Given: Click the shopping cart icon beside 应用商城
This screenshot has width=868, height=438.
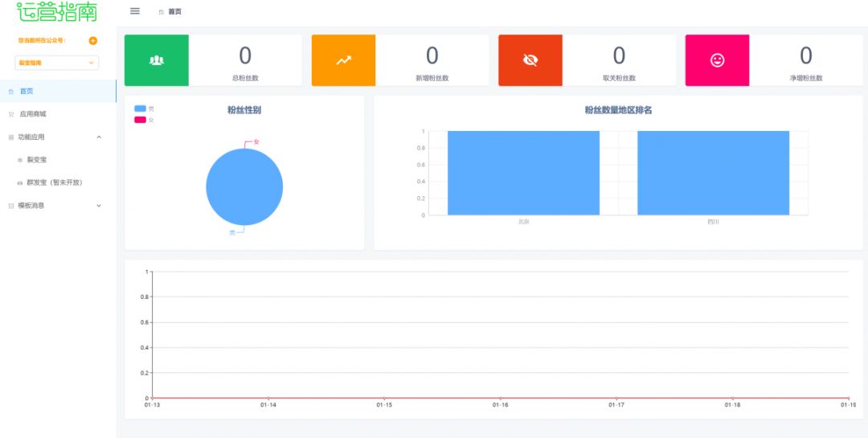Looking at the screenshot, I should tap(11, 114).
